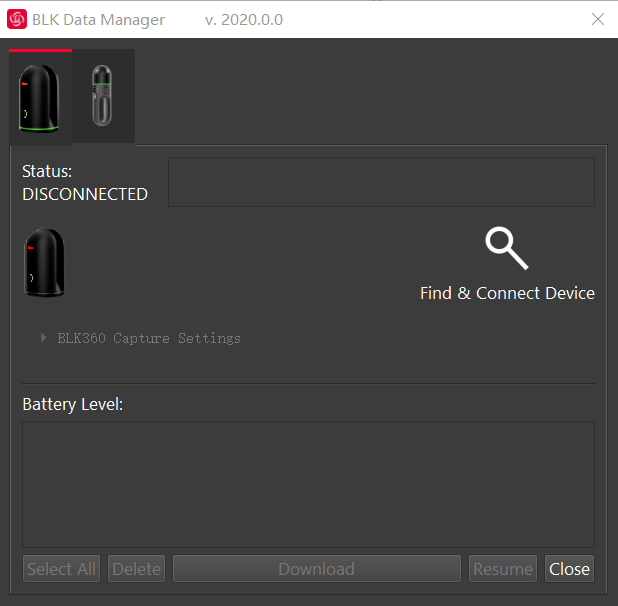
Task: Click the DISCONNECTED status text
Action: coord(85,194)
